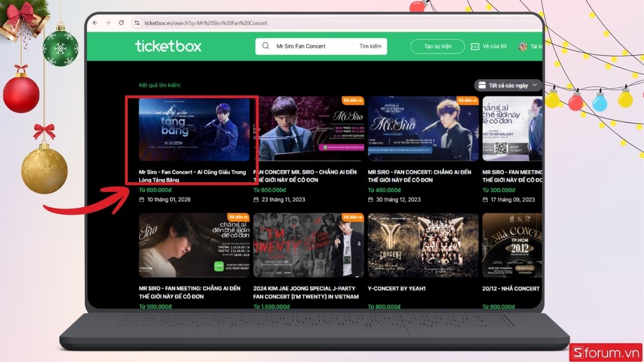Open the Nhã Concert 20.12 poster

[512, 245]
